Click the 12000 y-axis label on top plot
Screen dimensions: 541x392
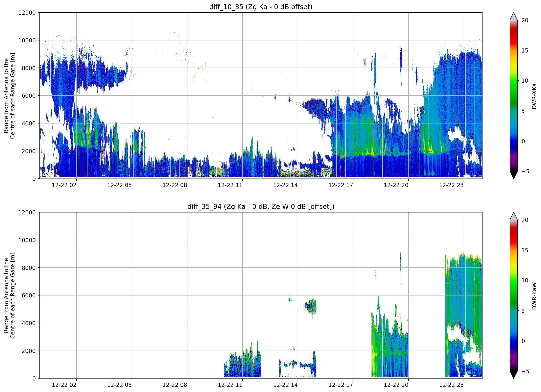(x=27, y=13)
